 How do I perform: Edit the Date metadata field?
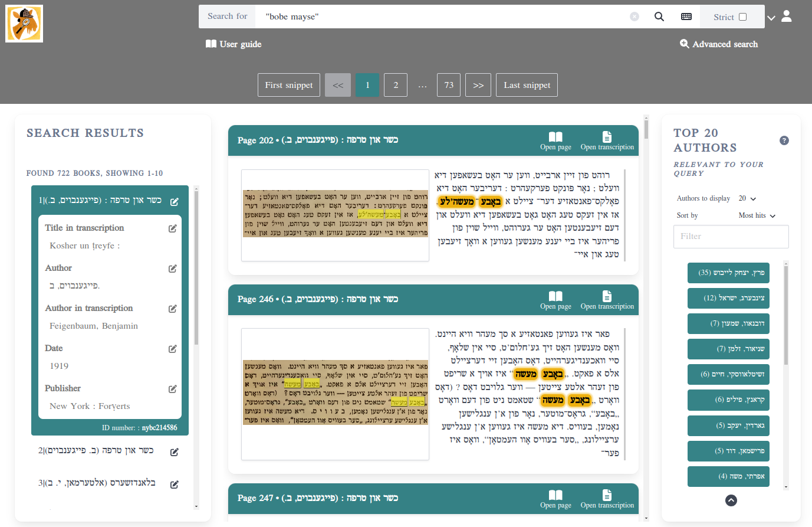[x=173, y=349]
